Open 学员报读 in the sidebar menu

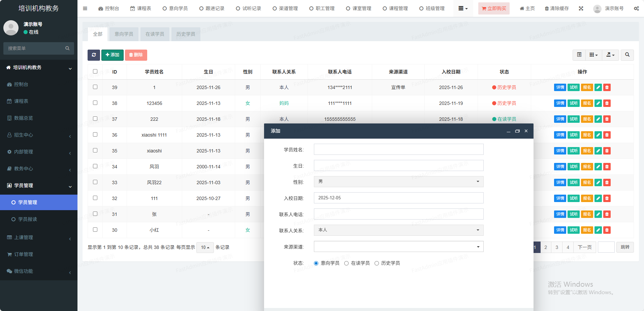point(28,219)
